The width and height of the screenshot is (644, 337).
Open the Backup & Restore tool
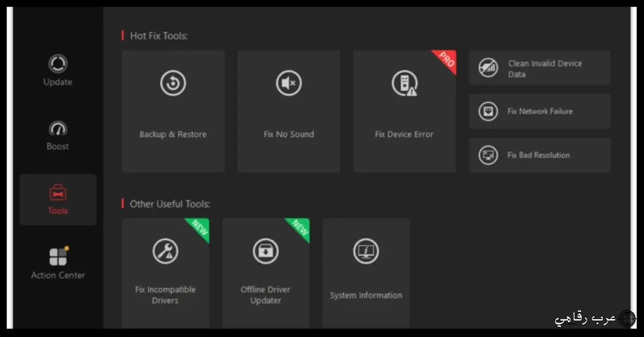pyautogui.click(x=173, y=111)
